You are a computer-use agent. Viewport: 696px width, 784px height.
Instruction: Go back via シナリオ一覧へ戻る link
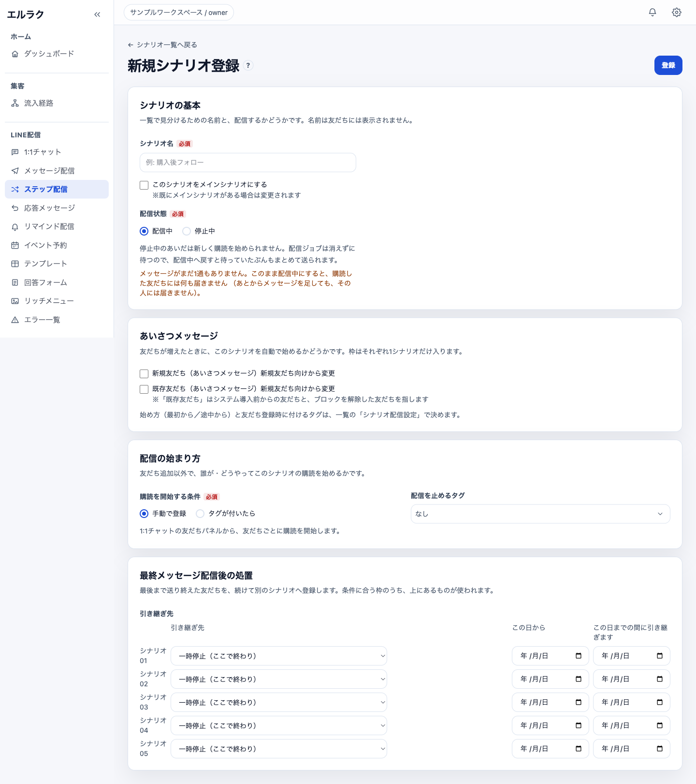[162, 45]
